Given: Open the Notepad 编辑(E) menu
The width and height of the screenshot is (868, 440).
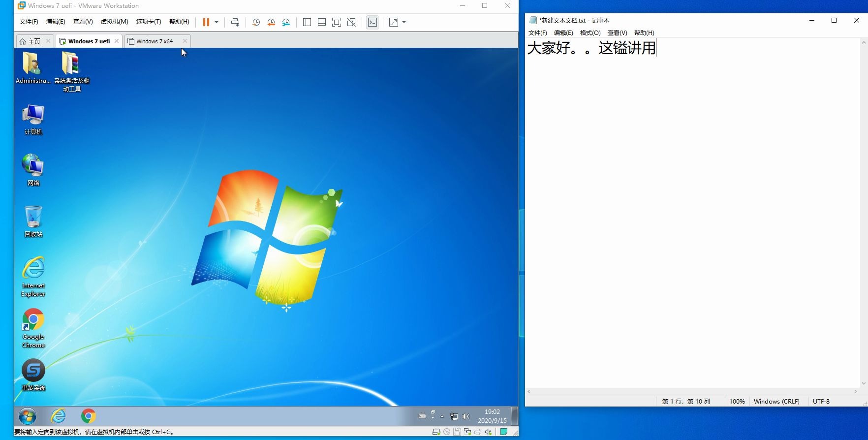Looking at the screenshot, I should (563, 33).
